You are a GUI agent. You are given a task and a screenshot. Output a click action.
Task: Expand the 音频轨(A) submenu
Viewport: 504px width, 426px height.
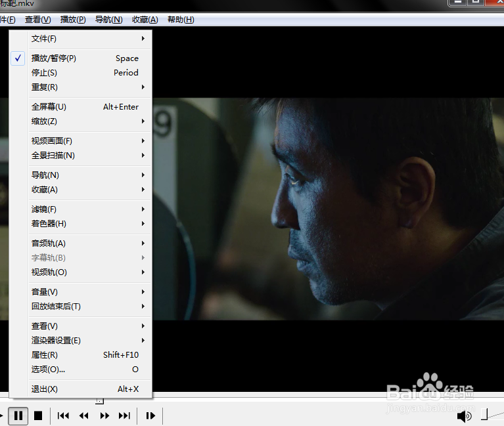pyautogui.click(x=80, y=244)
